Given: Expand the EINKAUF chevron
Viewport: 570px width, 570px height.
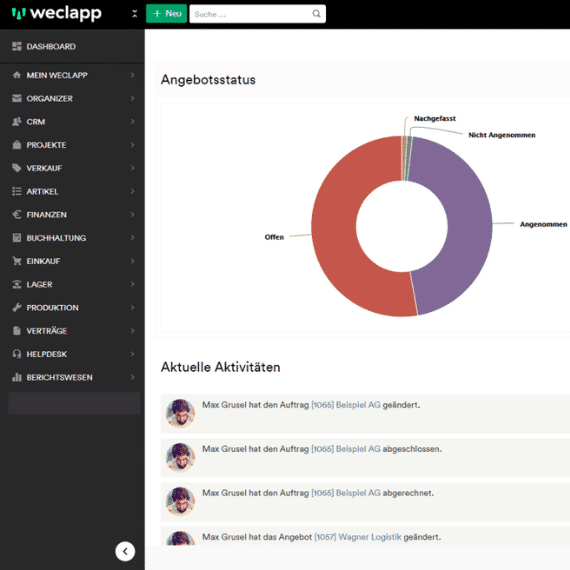Looking at the screenshot, I should 132,261.
